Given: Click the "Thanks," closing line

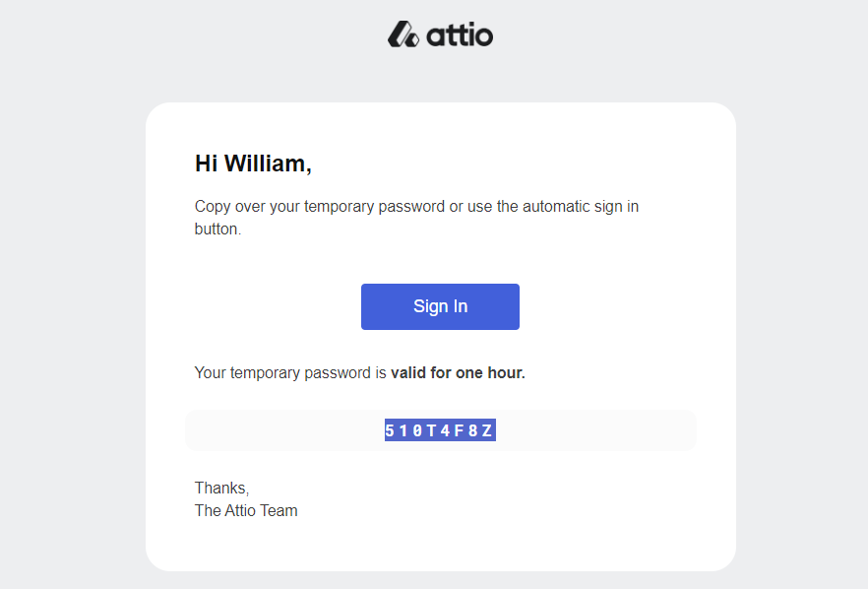Looking at the screenshot, I should pos(221,488).
